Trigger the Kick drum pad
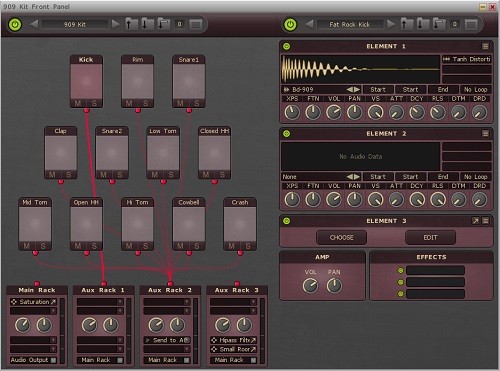This screenshot has height=371, width=500. (86, 81)
